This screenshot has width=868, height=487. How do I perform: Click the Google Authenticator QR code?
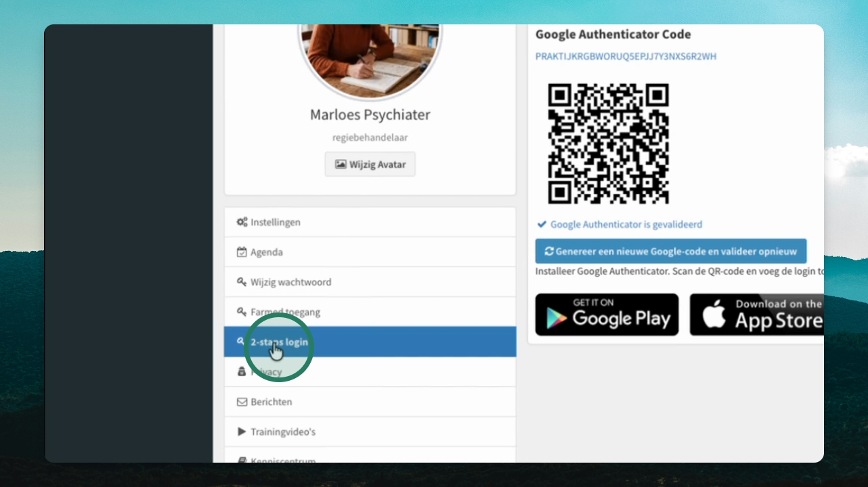click(609, 143)
